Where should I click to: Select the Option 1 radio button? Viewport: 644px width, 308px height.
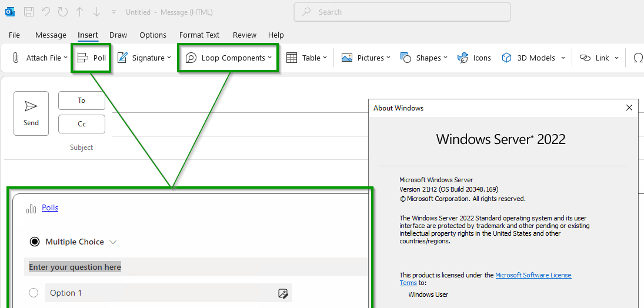[x=34, y=293]
